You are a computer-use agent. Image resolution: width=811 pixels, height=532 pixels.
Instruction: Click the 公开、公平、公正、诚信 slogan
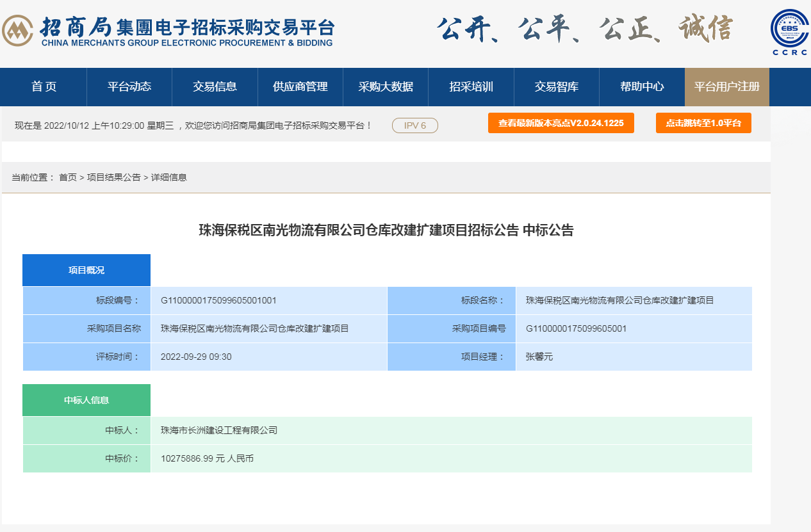tap(584, 29)
